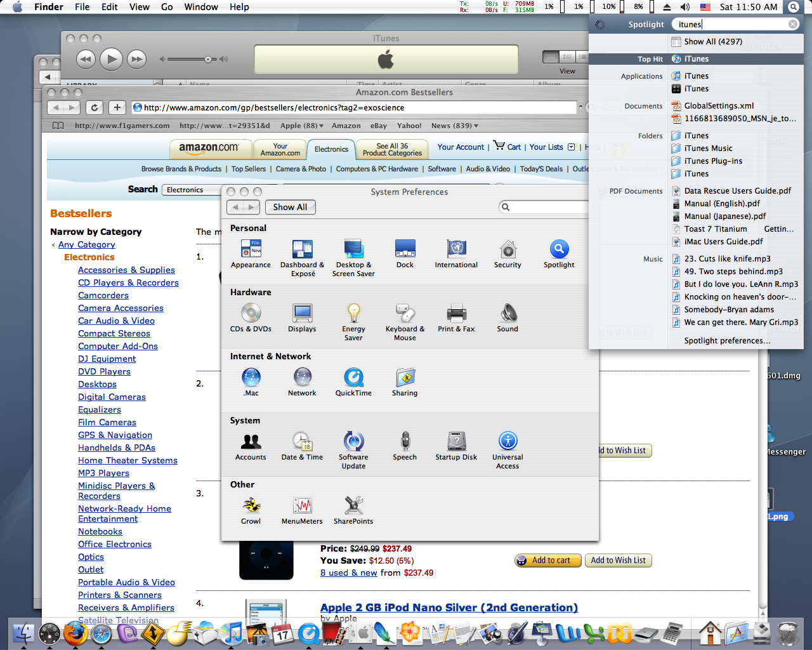Open Sound preferences
812x650 pixels.
click(x=507, y=318)
